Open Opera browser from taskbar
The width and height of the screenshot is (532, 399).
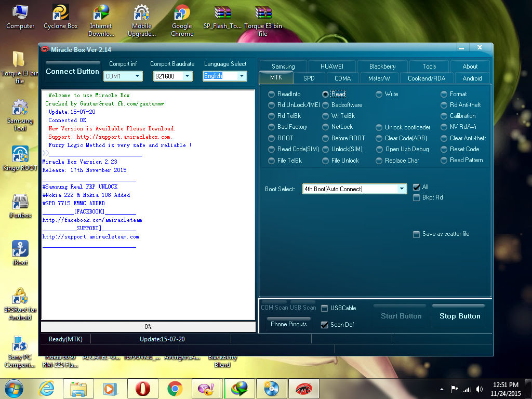[142, 389]
